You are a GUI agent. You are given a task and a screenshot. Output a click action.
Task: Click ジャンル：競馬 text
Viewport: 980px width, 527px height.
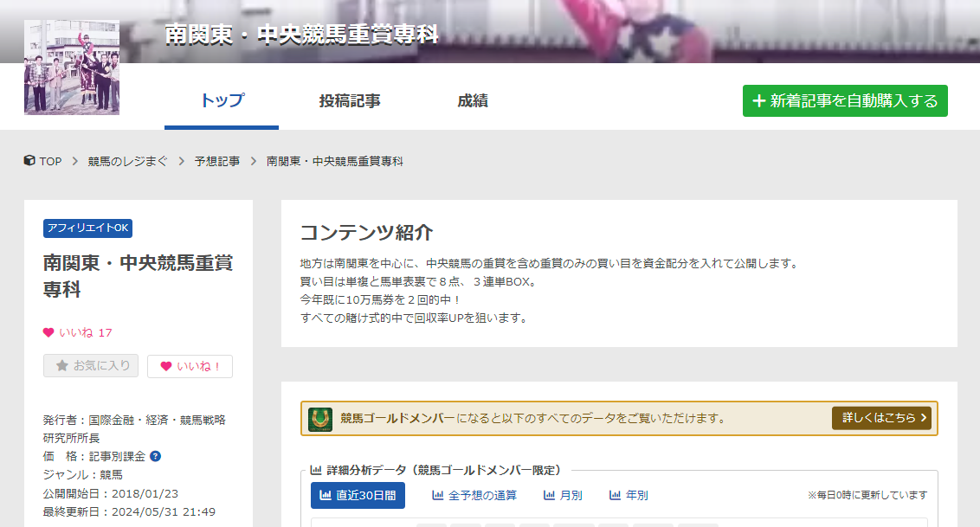click(x=82, y=475)
